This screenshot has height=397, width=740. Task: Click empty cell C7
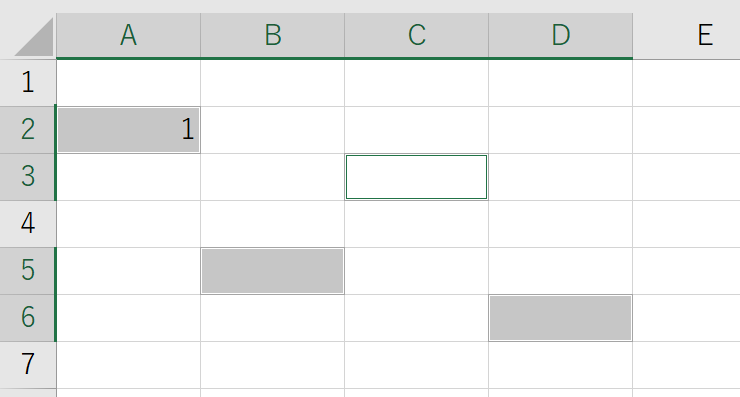pos(417,365)
